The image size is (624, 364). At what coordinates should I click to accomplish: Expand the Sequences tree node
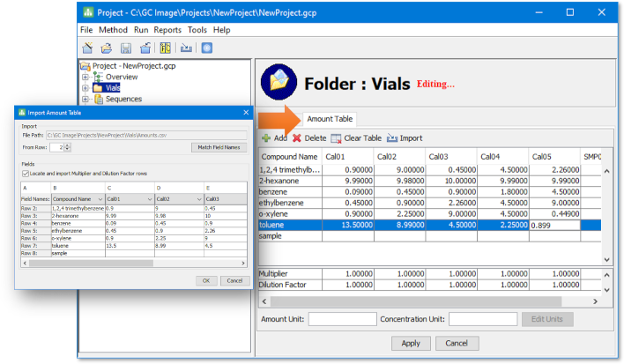85,99
